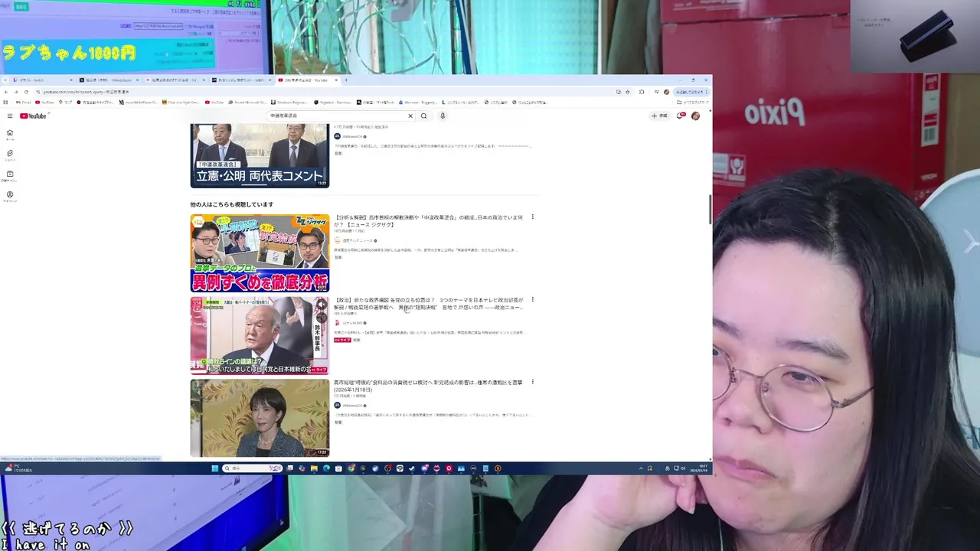Image resolution: width=980 pixels, height=551 pixels.
Task: Click the page vertical scrollbar thumb
Action: [x=710, y=210]
